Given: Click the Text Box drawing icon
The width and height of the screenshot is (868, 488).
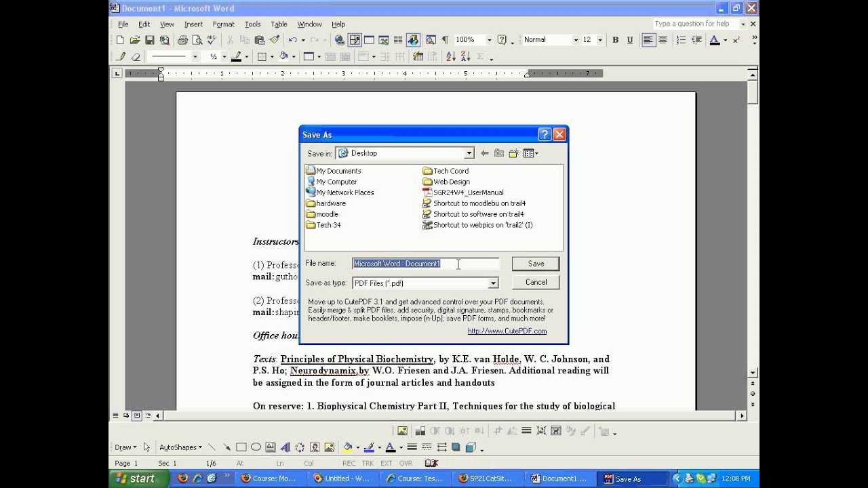Looking at the screenshot, I should pyautogui.click(x=271, y=447).
